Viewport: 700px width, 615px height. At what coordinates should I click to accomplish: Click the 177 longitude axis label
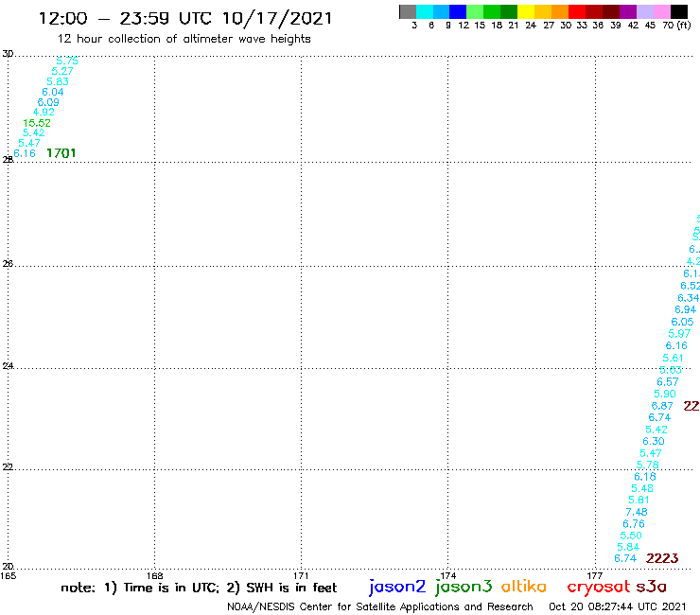point(595,575)
